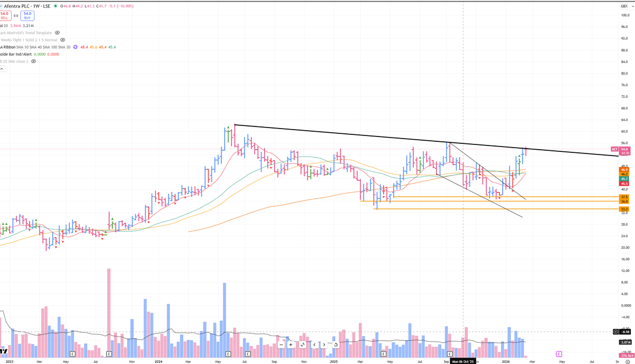Screen dimensions: 635x364
Task: Open chart settings gear at bottom right
Action: 627,361
